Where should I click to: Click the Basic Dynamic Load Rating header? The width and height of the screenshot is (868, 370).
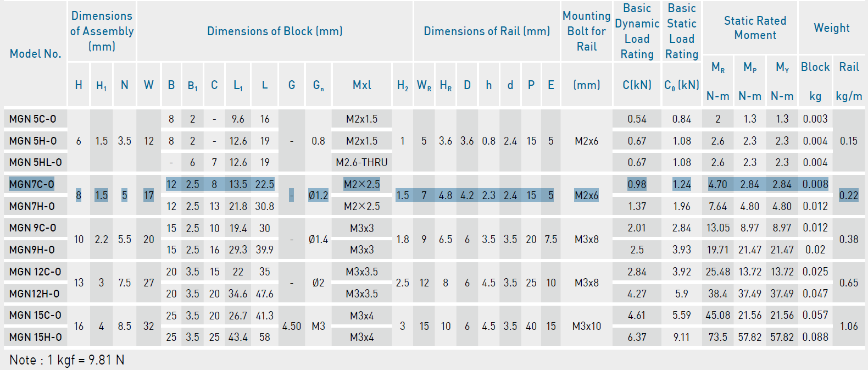[637, 31]
